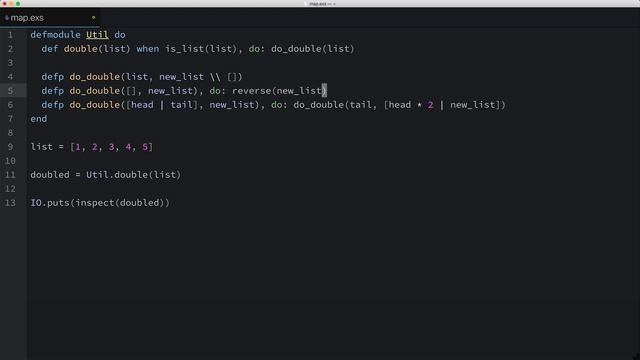Click Util.double(list) call on line 11
Image resolution: width=640 pixels, height=360 pixels.
click(x=133, y=175)
